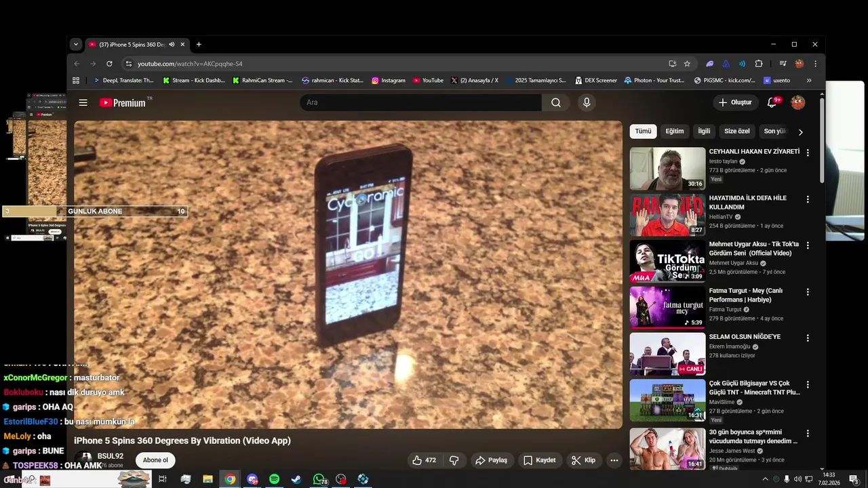Open YouTube notifications bell
Screen dimensions: 868x488
point(772,102)
